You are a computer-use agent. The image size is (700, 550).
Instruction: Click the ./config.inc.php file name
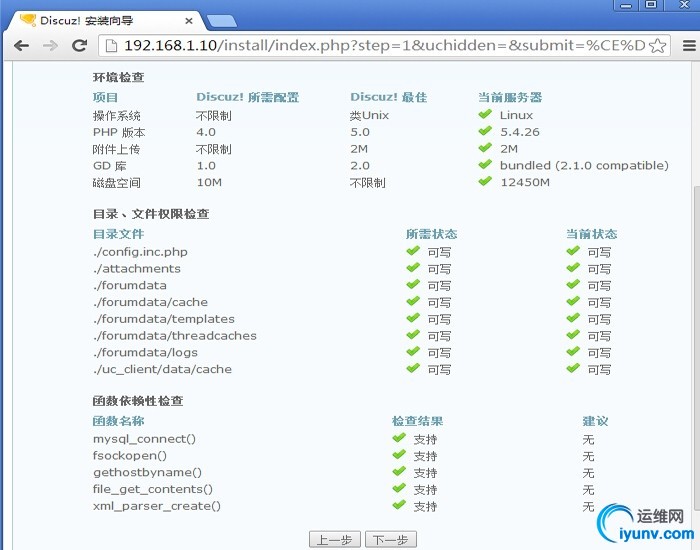click(140, 252)
